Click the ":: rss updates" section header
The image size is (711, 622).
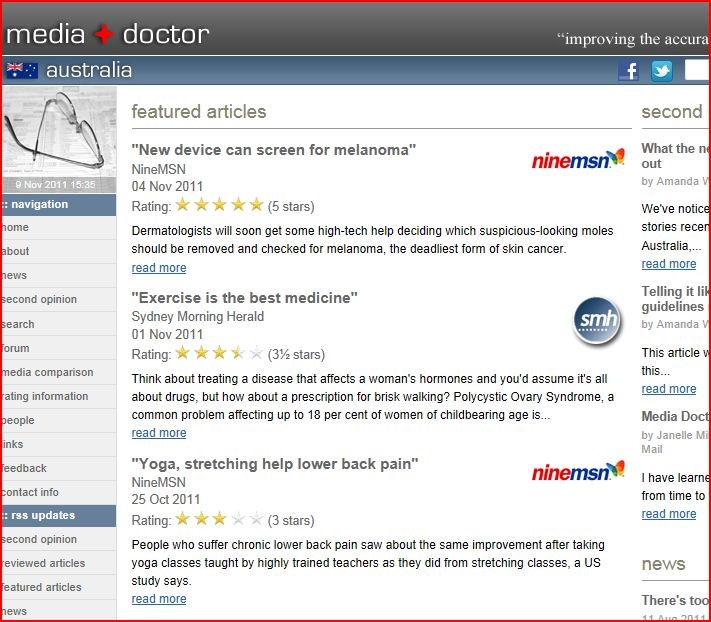tap(58, 515)
